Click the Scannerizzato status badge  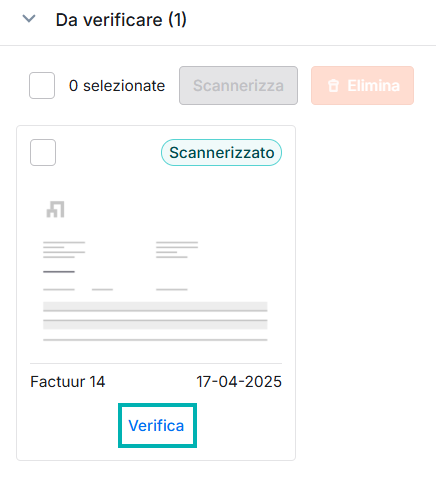coord(221,153)
